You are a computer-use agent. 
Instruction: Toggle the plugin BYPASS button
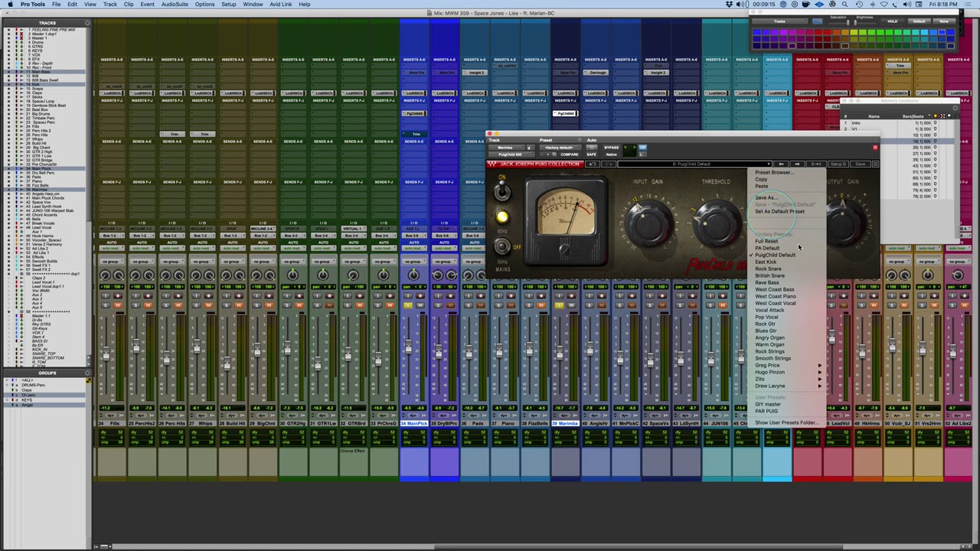click(x=611, y=148)
